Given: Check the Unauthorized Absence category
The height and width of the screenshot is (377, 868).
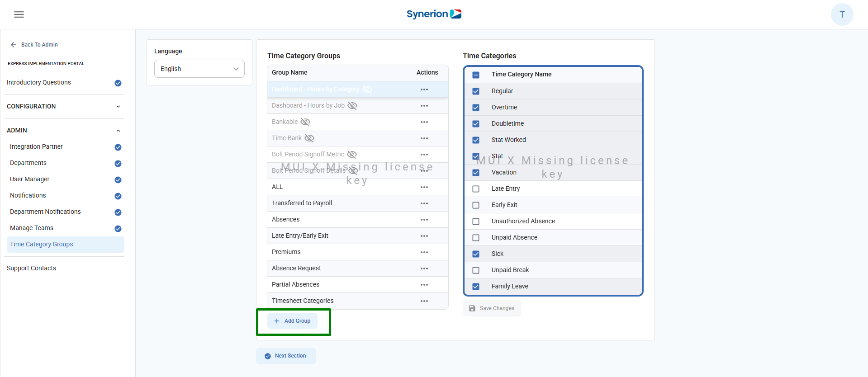Looking at the screenshot, I should click(x=476, y=221).
